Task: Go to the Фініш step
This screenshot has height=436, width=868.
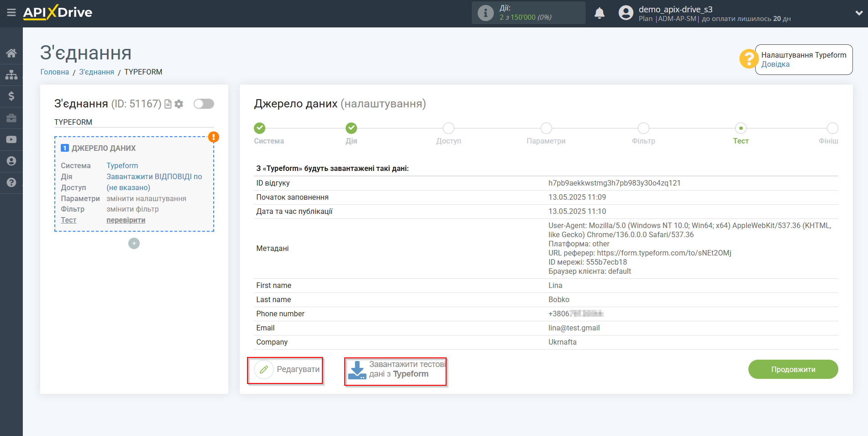Action: [x=832, y=128]
